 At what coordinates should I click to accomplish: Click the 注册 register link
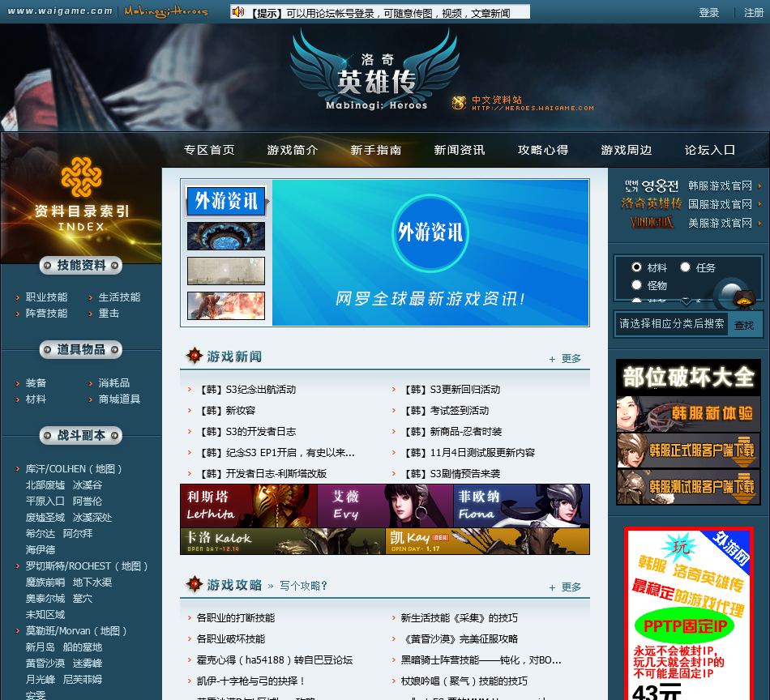coord(754,12)
